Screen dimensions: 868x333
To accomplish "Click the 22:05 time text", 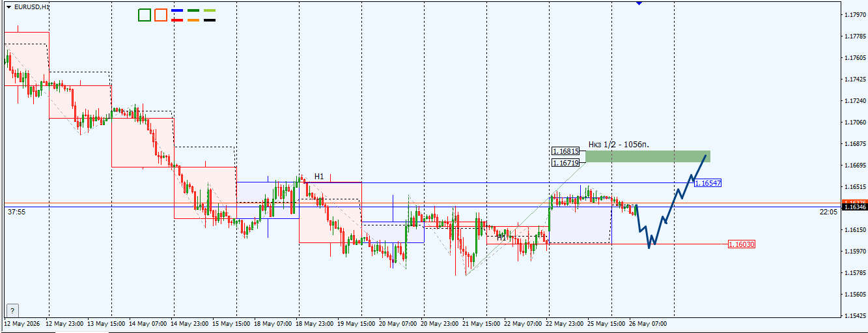I will pos(828,212).
